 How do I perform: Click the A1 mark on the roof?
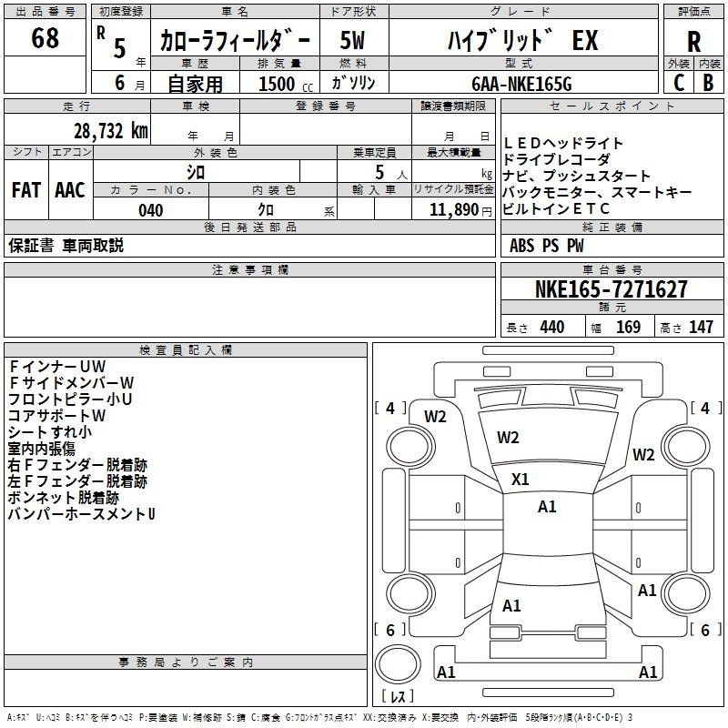tap(547, 507)
